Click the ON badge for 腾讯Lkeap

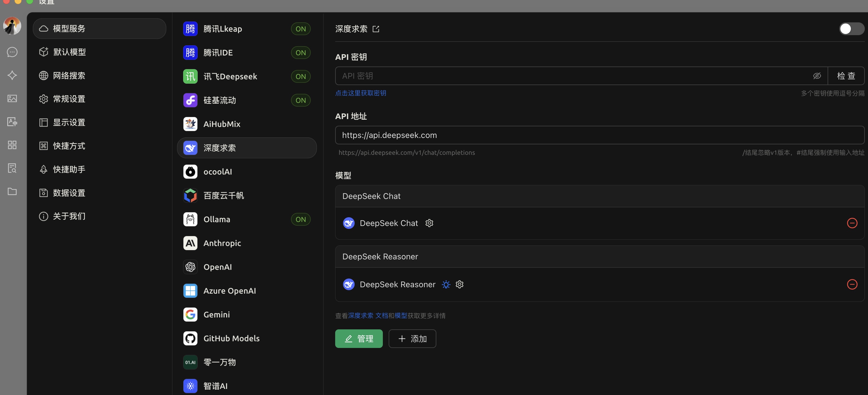pyautogui.click(x=301, y=29)
